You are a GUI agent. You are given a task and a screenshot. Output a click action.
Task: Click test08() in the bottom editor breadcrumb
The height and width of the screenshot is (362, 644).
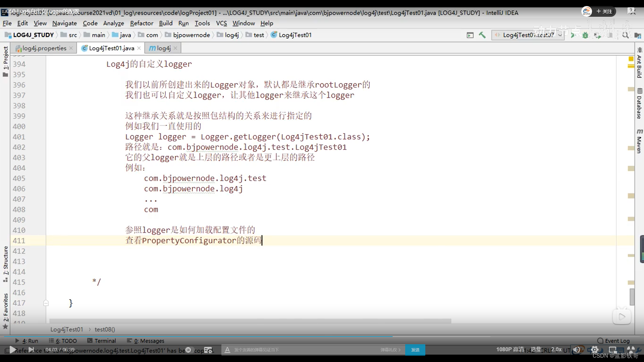coord(105,329)
